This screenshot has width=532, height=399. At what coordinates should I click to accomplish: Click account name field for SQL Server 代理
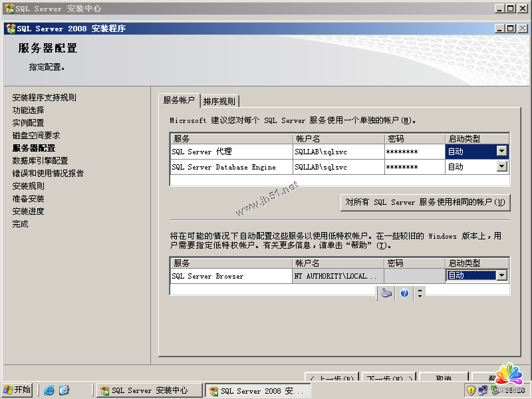point(338,152)
